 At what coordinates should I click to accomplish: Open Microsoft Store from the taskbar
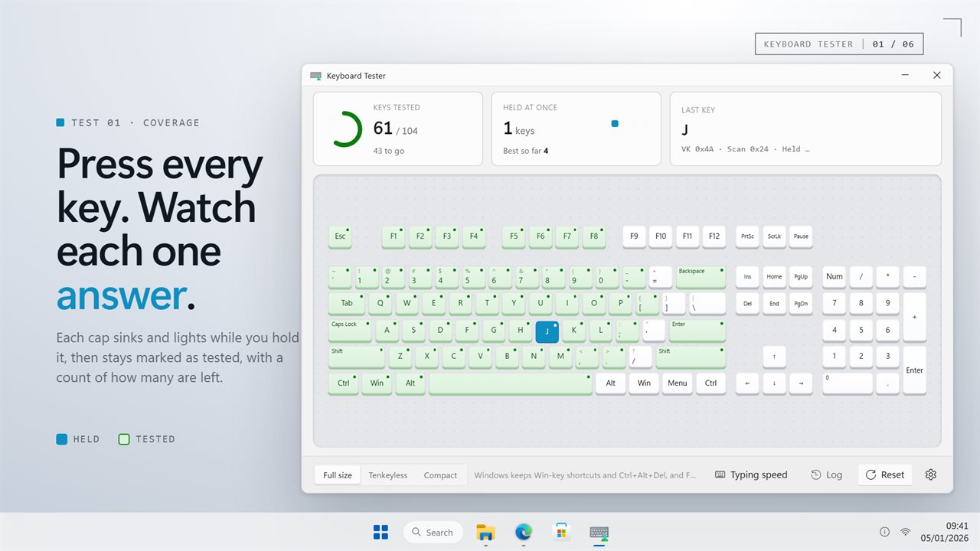click(561, 532)
